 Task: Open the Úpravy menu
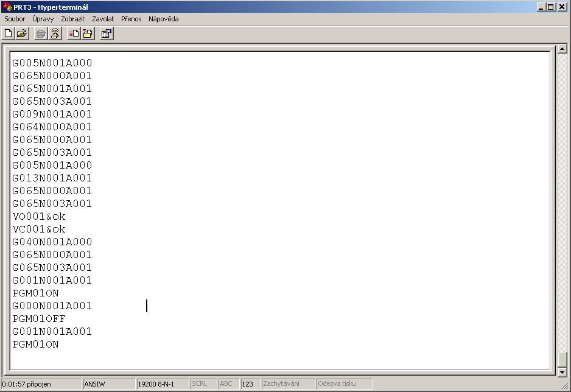click(43, 19)
